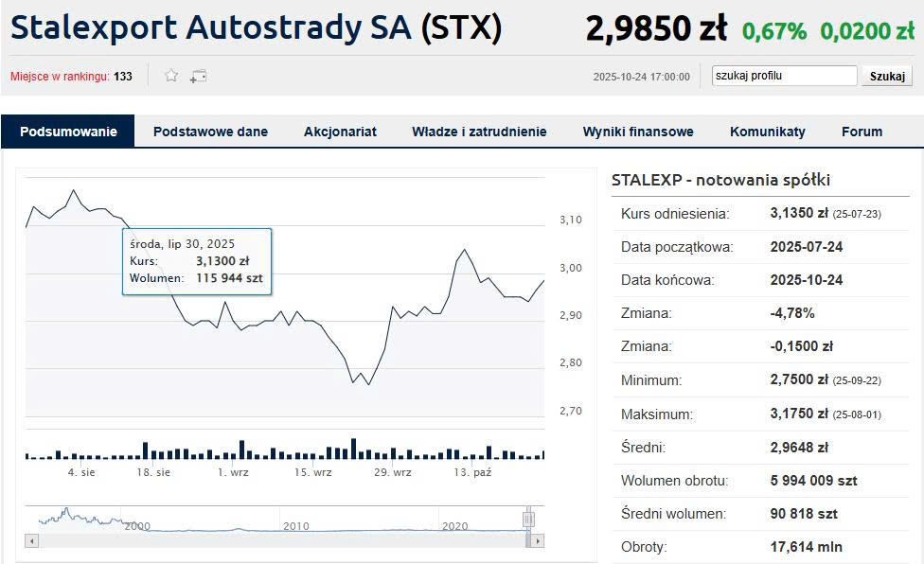Click the Miejsce w rankingu link

tap(60, 77)
